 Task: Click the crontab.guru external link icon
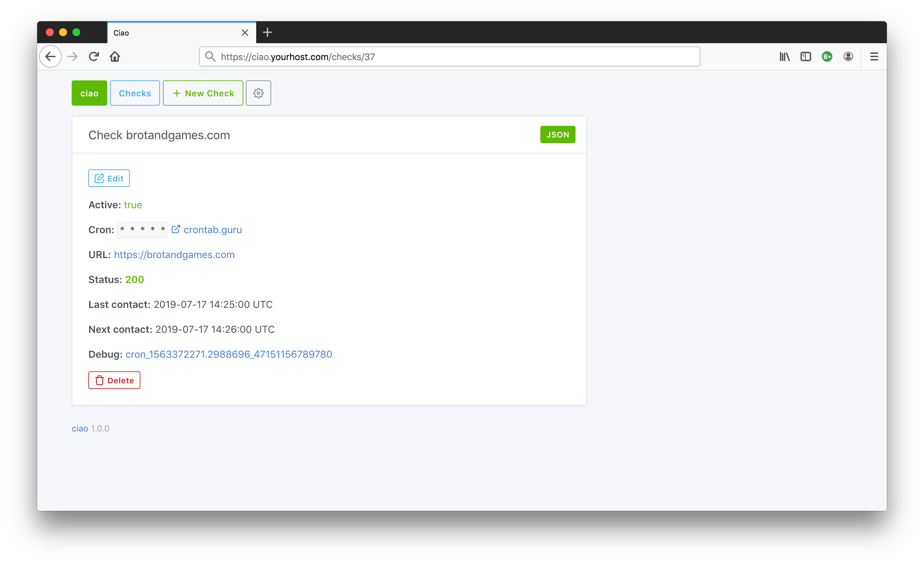(175, 230)
